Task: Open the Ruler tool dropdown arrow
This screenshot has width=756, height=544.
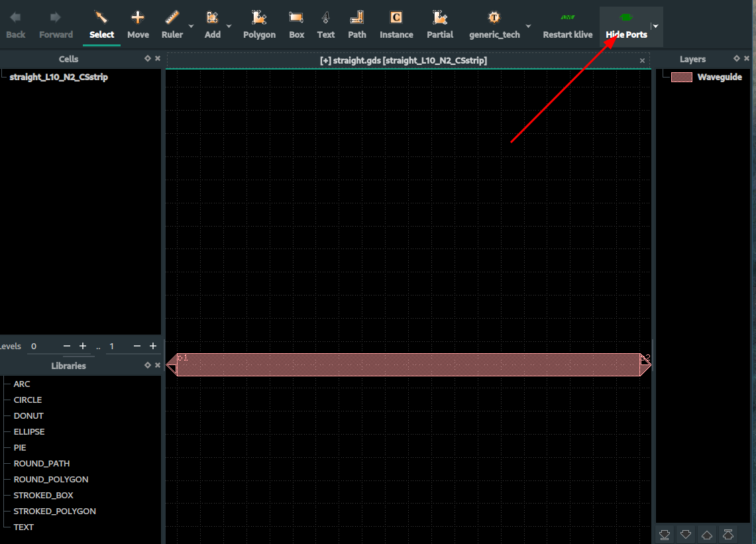Action: pos(191,27)
